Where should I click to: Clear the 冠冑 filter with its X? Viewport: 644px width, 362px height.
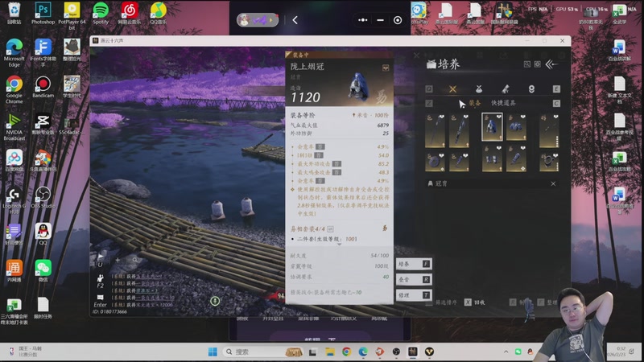pos(553,184)
